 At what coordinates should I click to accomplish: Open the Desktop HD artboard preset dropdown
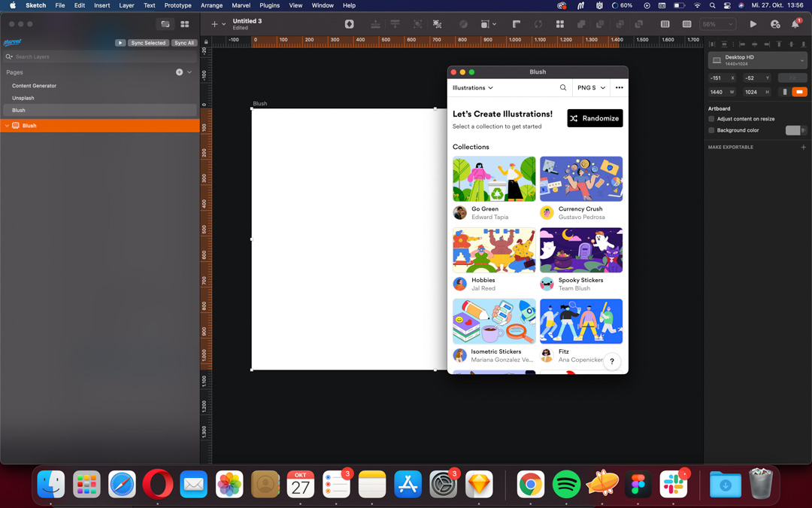758,60
